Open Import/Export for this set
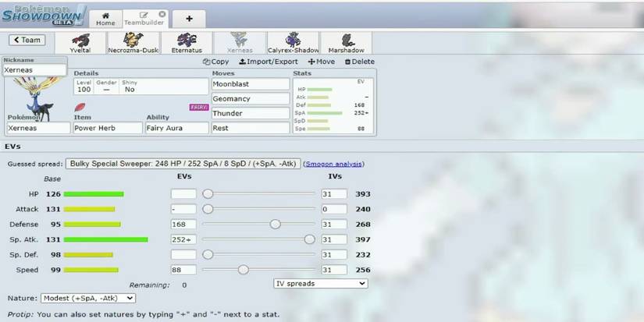 pos(269,62)
